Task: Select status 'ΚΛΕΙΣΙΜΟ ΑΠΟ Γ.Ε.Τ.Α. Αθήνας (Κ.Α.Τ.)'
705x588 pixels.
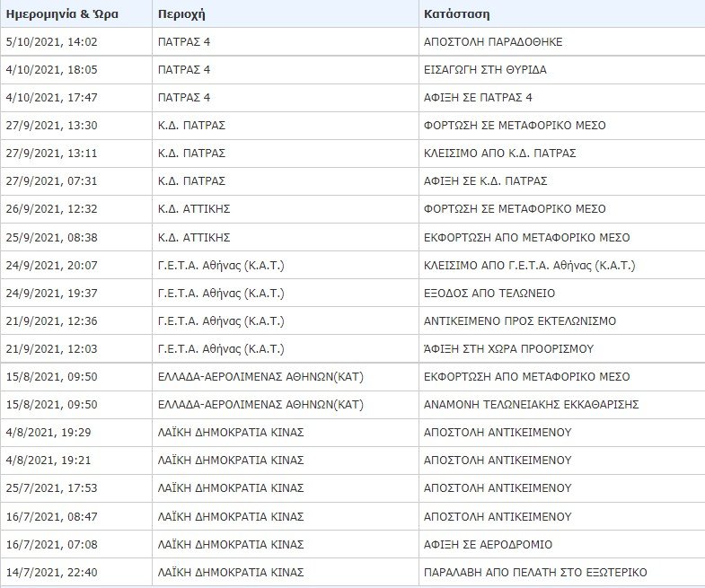Action: pyautogui.click(x=529, y=266)
